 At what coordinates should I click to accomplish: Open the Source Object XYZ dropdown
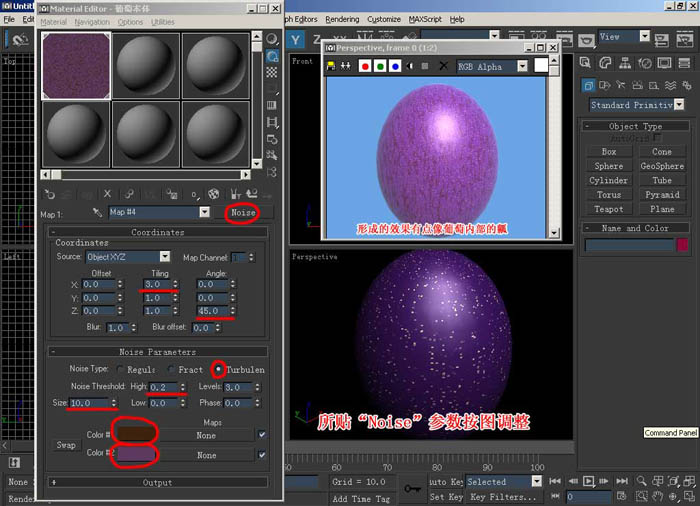[x=165, y=256]
